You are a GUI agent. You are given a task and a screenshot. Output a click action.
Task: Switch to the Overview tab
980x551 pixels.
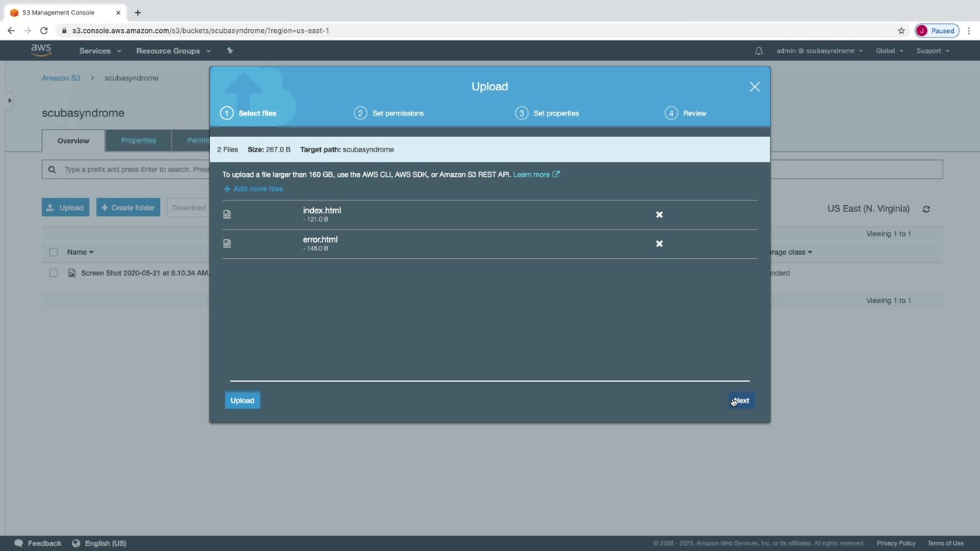pyautogui.click(x=73, y=141)
